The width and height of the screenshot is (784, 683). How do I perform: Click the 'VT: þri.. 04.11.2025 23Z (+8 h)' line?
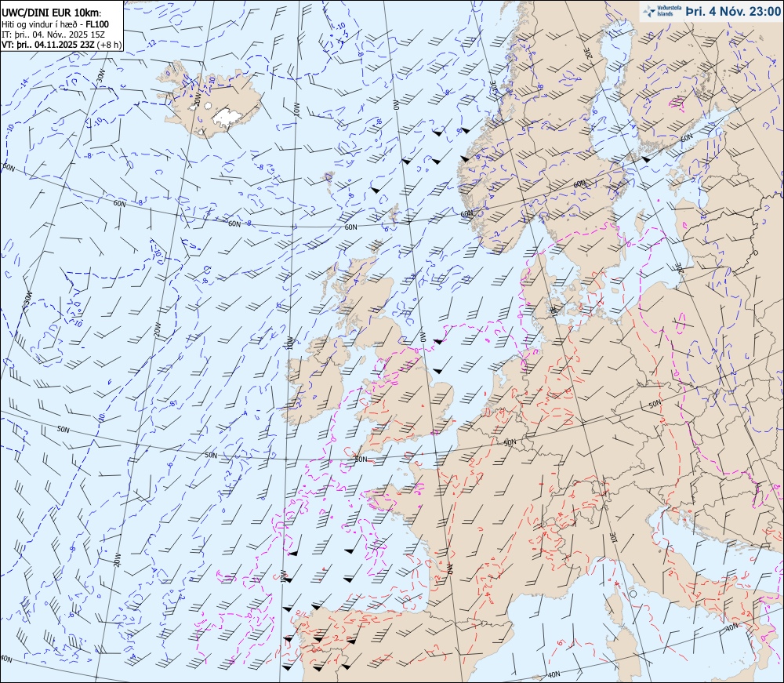point(61,45)
